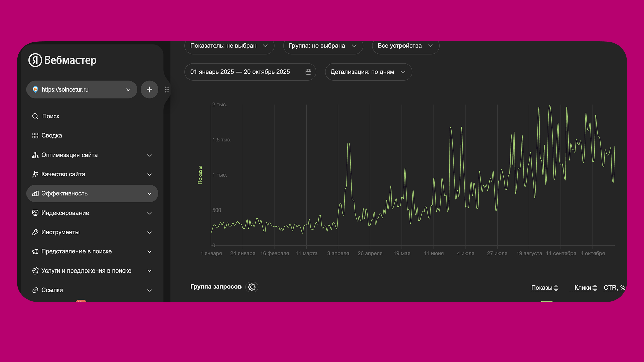Viewport: 644px width, 362px height.
Task: Open the Показатель: не выбран dropdown
Action: tap(229, 46)
